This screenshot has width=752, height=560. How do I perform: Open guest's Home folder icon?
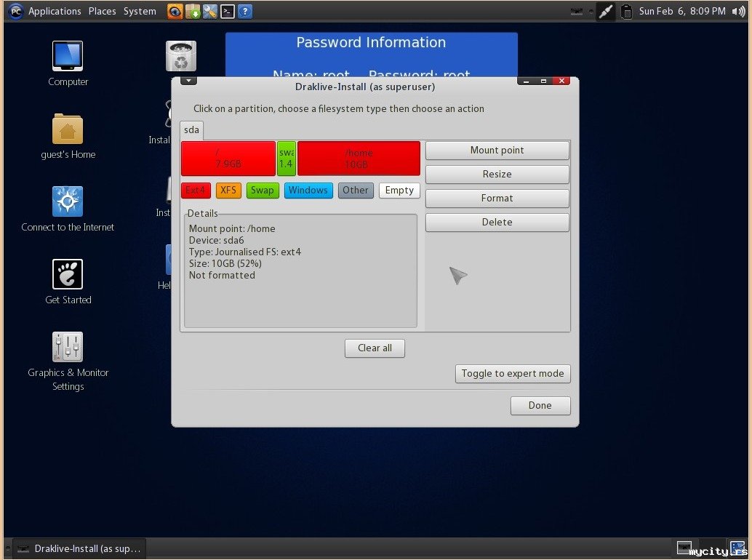click(x=68, y=129)
